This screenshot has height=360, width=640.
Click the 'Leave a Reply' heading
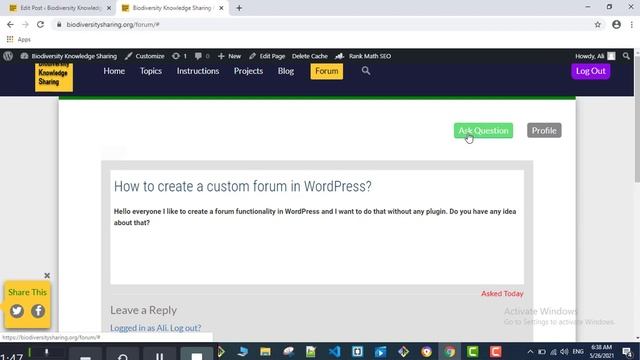(x=143, y=310)
